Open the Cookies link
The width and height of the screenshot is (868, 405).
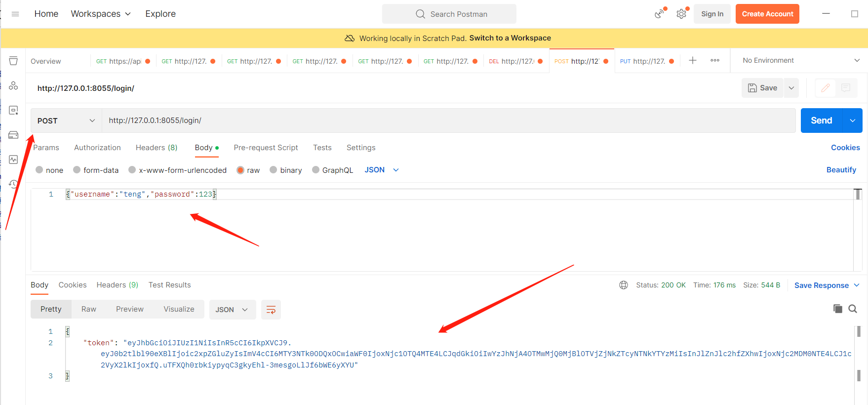click(x=845, y=148)
